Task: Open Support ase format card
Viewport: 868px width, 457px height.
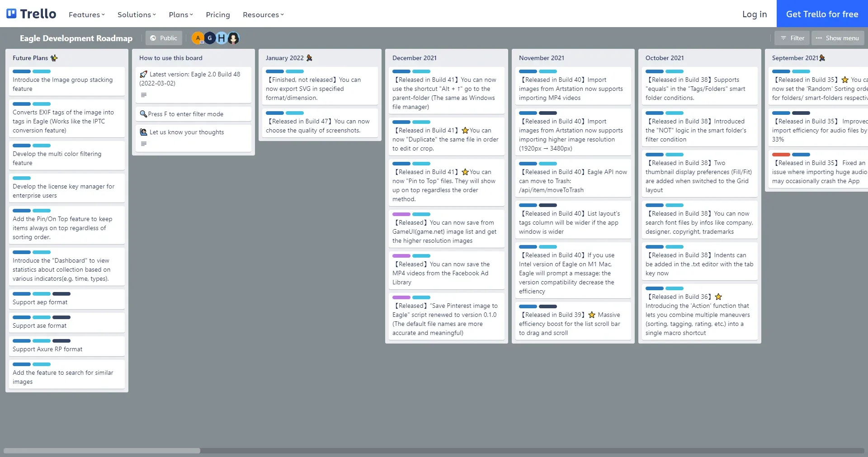Action: (67, 323)
